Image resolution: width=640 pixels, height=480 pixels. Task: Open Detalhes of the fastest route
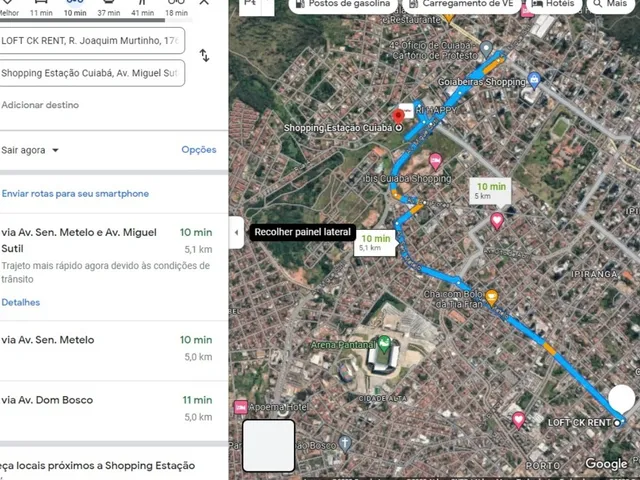point(20,302)
